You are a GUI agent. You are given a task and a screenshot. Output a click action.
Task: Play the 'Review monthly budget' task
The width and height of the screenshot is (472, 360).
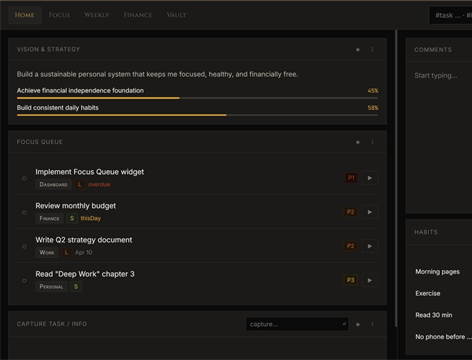[x=370, y=212]
